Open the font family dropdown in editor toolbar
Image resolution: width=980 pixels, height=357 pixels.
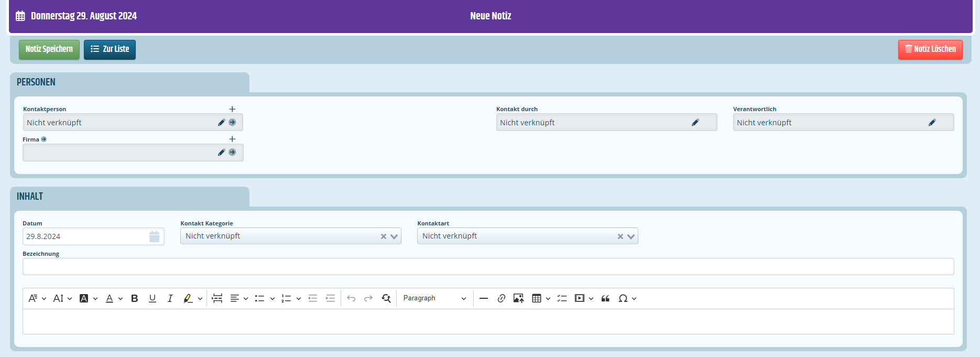37,298
